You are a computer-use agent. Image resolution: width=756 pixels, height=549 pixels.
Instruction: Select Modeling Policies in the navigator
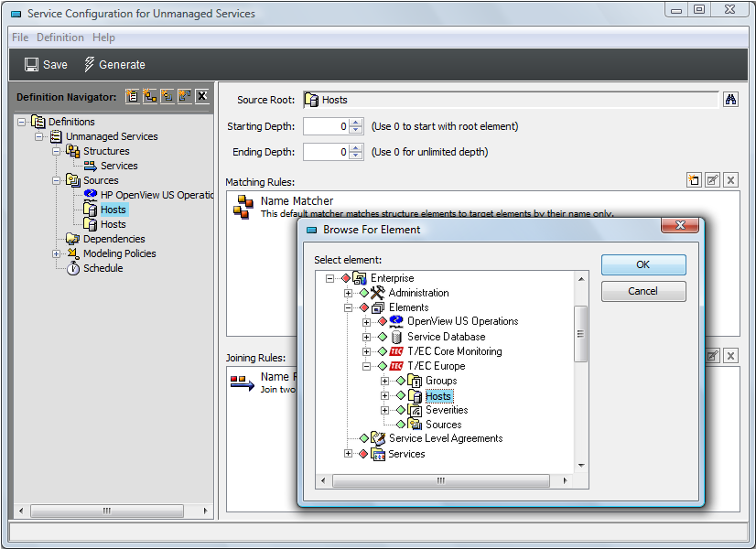(x=120, y=253)
